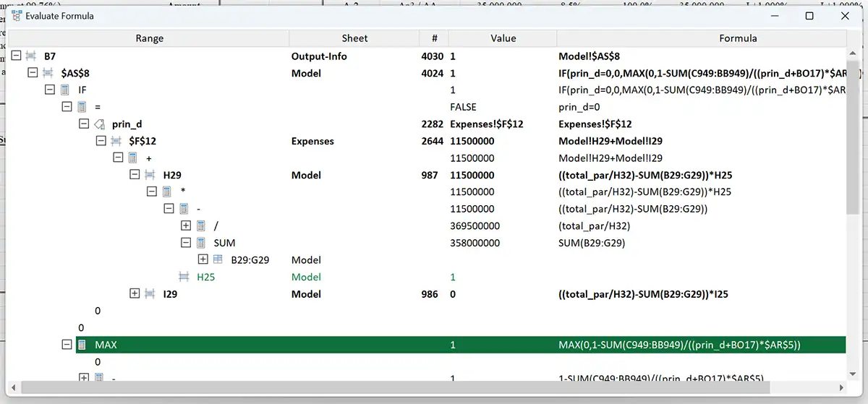868x404 pixels.
Task: Click the calculator icon beside the equals operator
Action: point(81,107)
